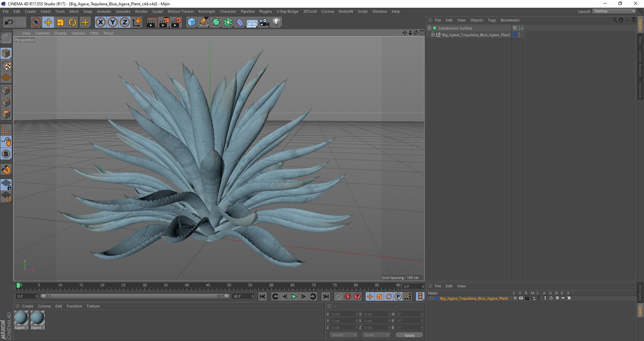
Task: Add a Camera object
Action: pyautogui.click(x=264, y=22)
